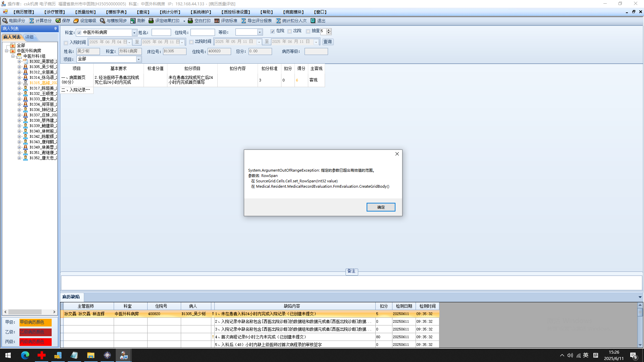Expand tree node B1305_吴少彬
This screenshot has width=644, height=362.
19,67
